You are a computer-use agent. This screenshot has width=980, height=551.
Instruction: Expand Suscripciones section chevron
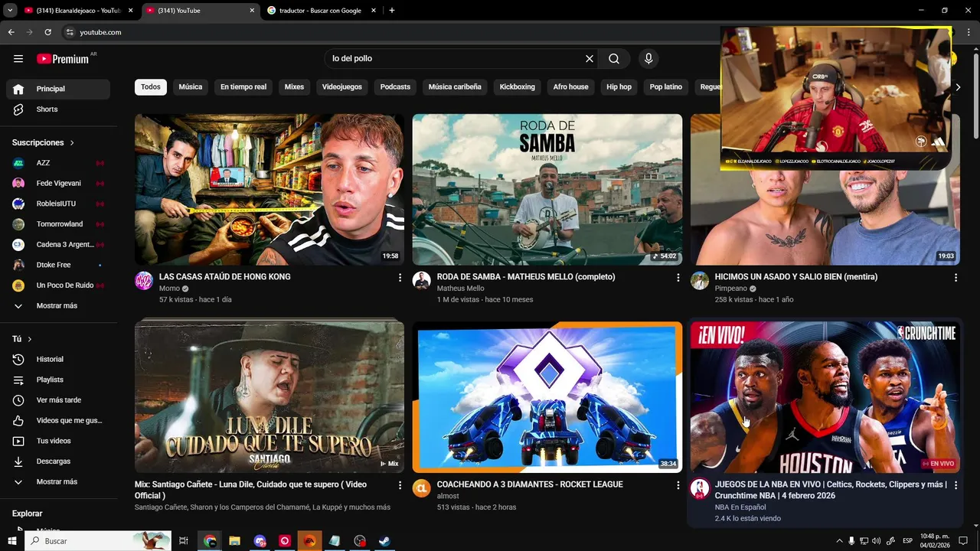coord(72,143)
